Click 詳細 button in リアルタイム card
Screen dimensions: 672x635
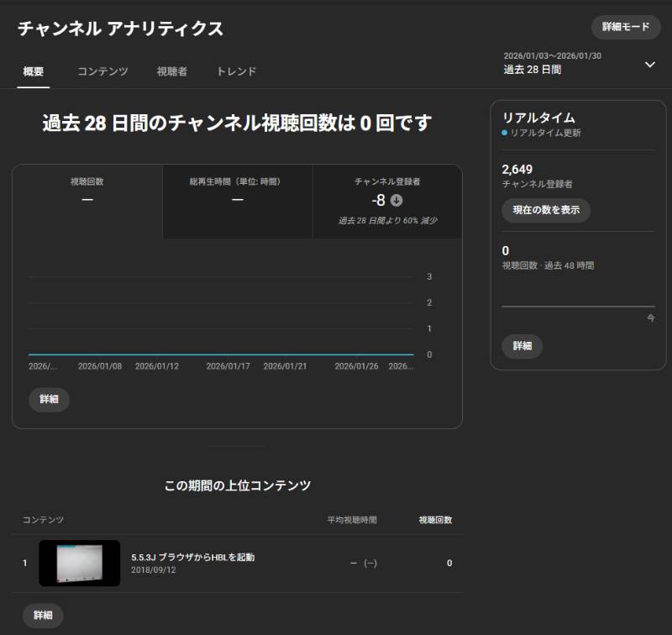click(x=522, y=346)
